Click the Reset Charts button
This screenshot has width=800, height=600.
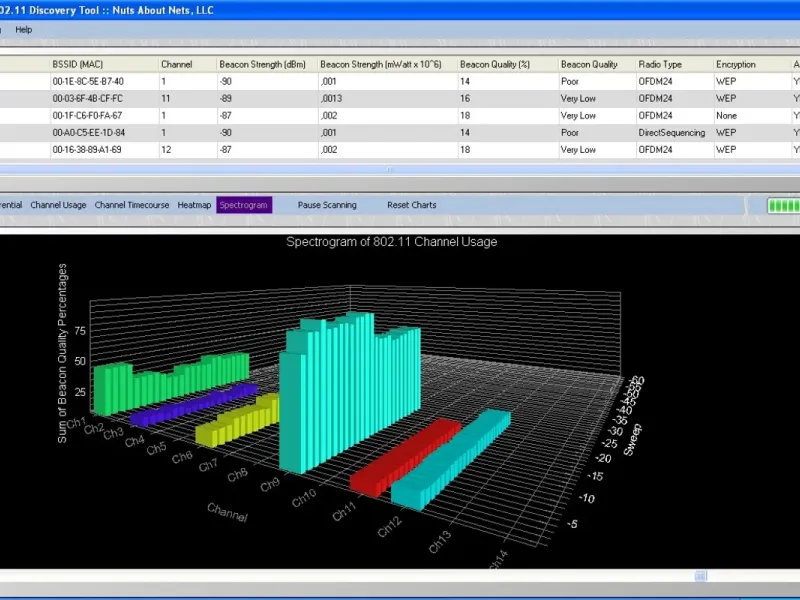point(412,205)
